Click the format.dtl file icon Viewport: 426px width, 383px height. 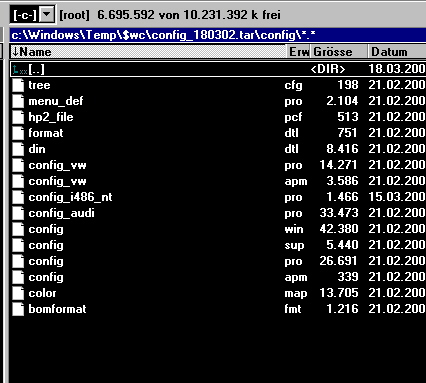pos(18,133)
